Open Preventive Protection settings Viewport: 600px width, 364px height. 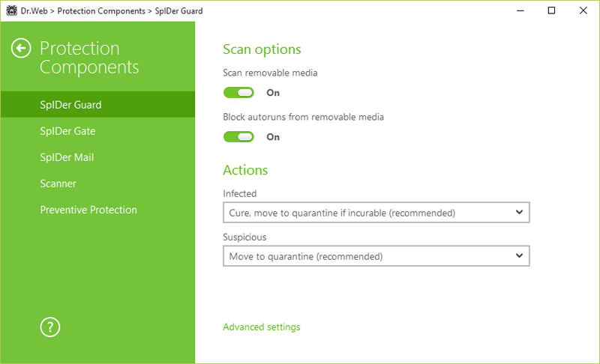pyautogui.click(x=88, y=210)
